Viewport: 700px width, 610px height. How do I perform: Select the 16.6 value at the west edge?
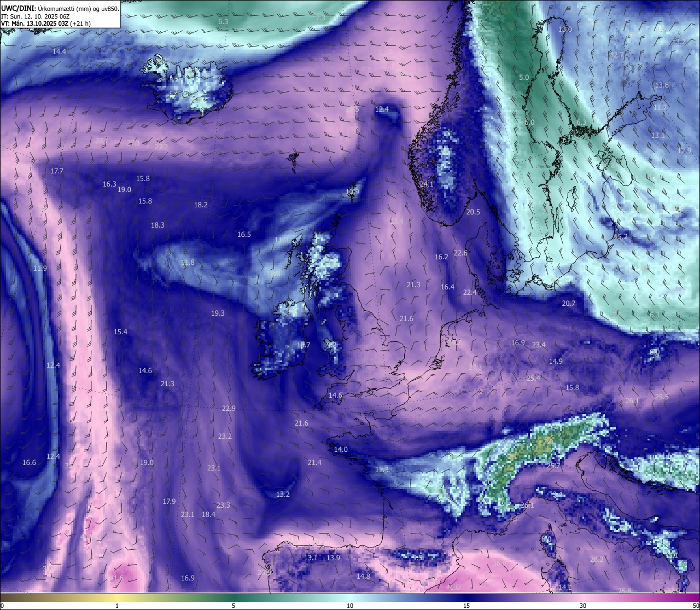[29, 463]
